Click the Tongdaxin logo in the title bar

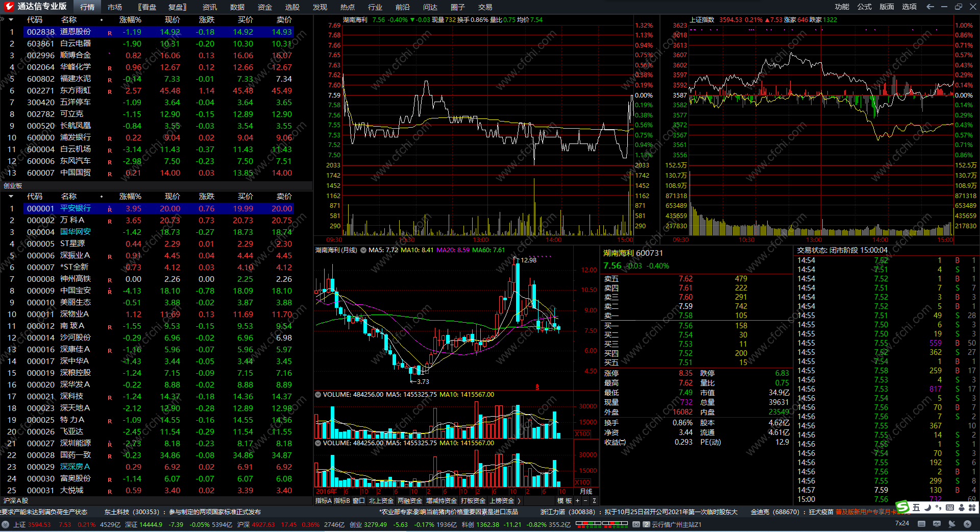[9, 7]
